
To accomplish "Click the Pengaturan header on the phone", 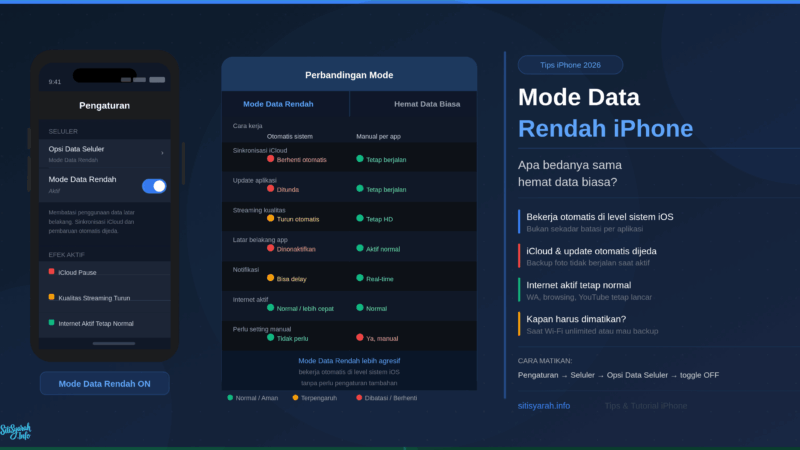I will [105, 106].
